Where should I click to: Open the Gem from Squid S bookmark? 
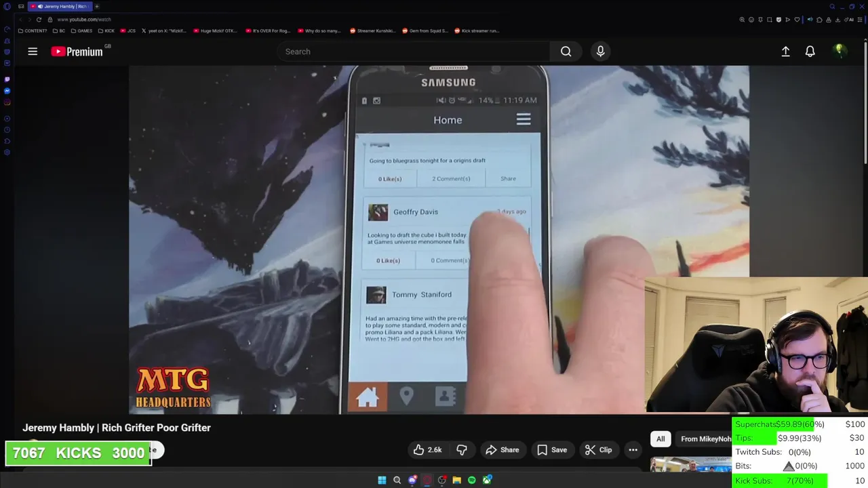425,30
